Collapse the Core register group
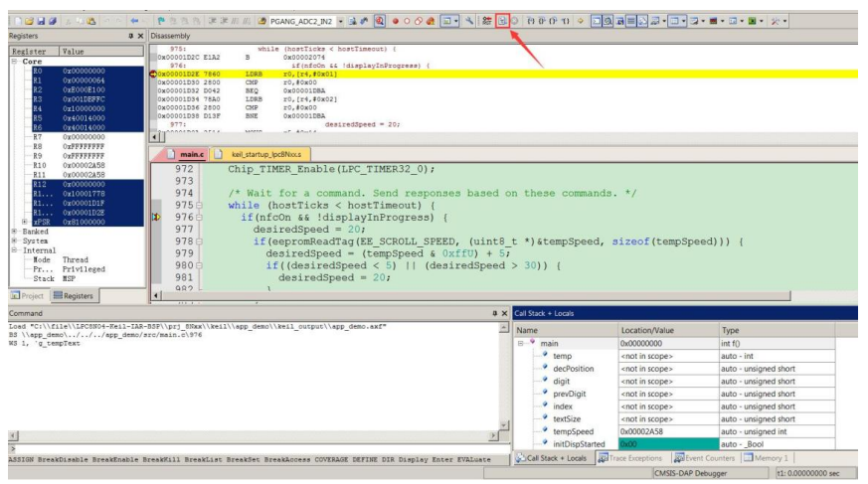 point(15,62)
